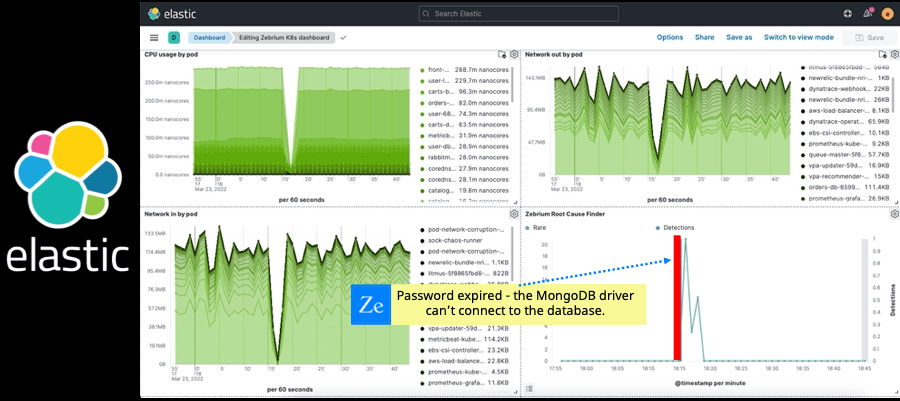Open the green D space avatar

(x=173, y=38)
